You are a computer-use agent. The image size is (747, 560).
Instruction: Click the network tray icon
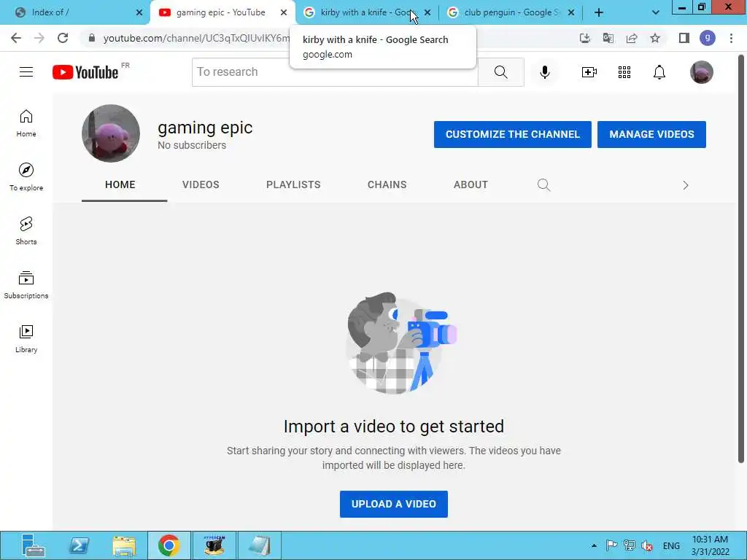coord(630,545)
